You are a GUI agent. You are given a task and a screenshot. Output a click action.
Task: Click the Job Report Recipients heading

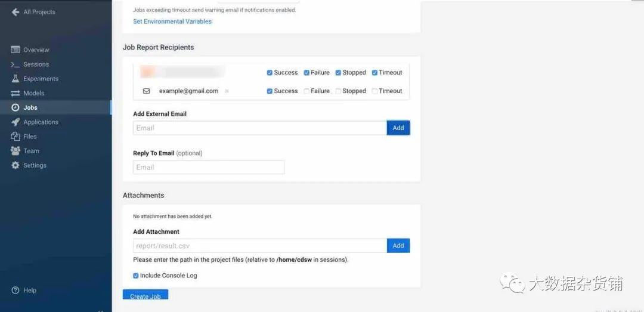(x=158, y=47)
